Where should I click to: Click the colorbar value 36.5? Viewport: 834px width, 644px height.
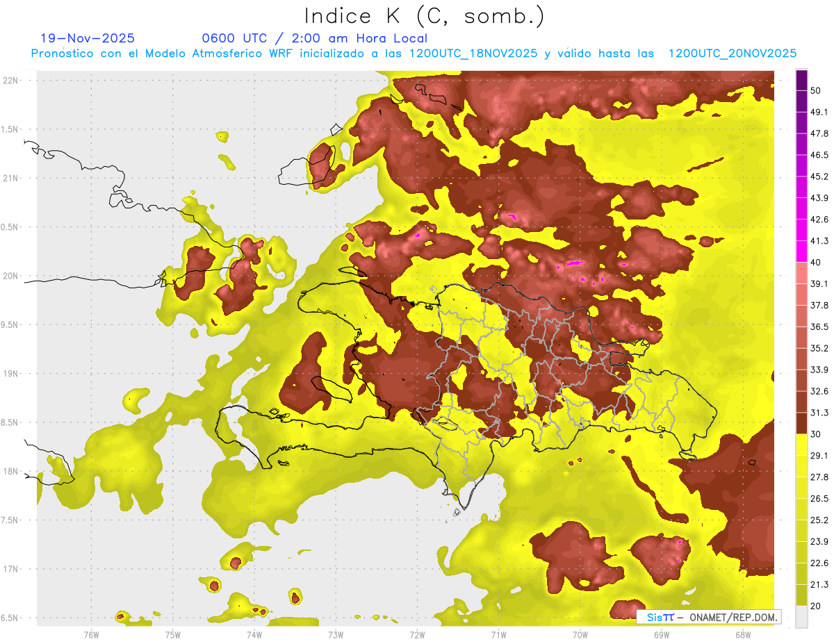pos(819,327)
